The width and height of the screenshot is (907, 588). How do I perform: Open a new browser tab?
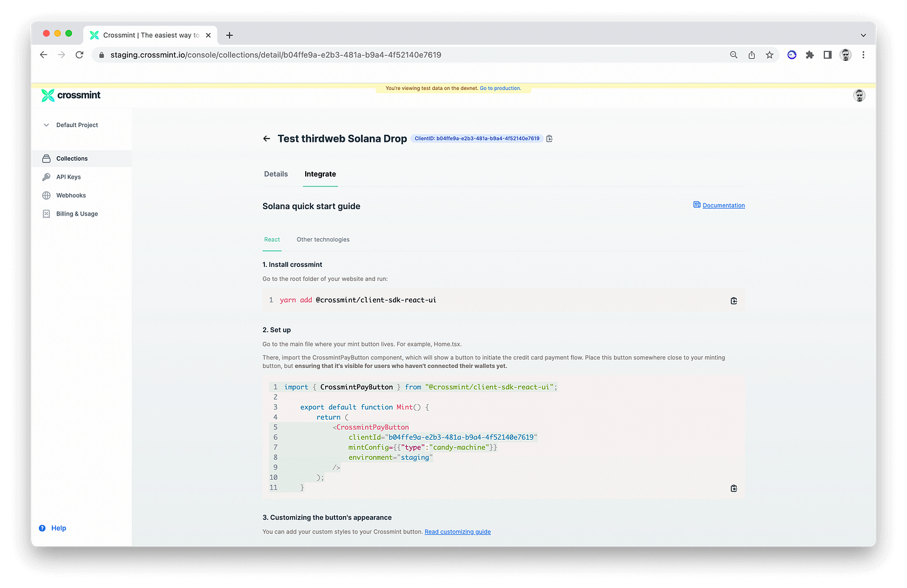[229, 35]
